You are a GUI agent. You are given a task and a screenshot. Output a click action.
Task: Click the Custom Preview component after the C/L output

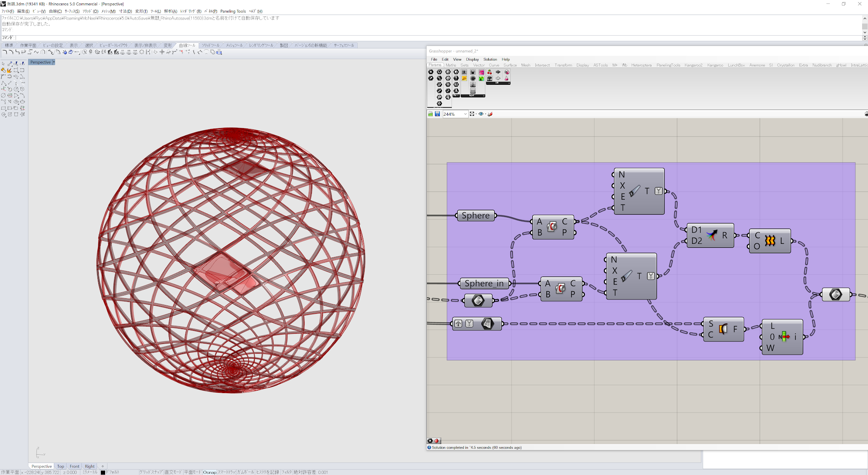[x=835, y=294]
